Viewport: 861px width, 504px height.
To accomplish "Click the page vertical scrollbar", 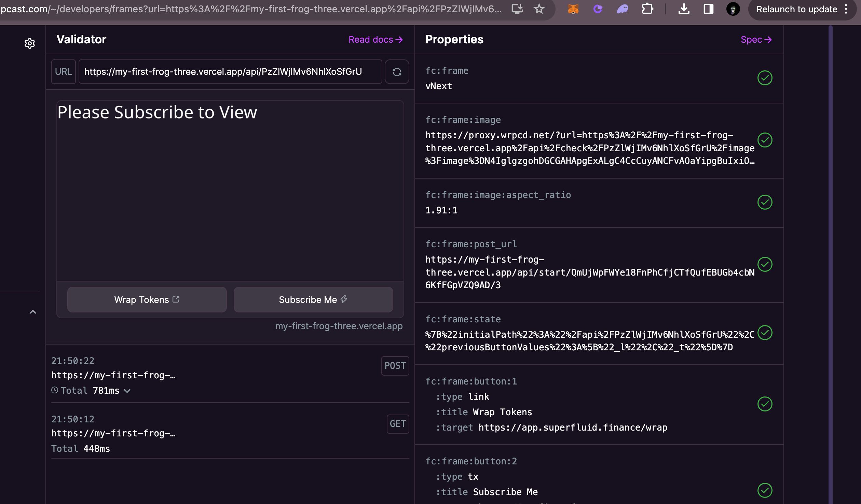I will 830,265.
